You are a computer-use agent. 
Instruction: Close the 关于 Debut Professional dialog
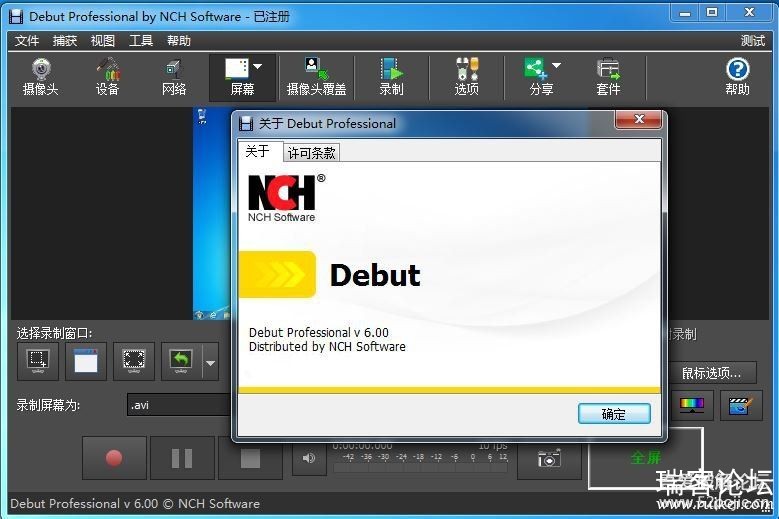[638, 119]
